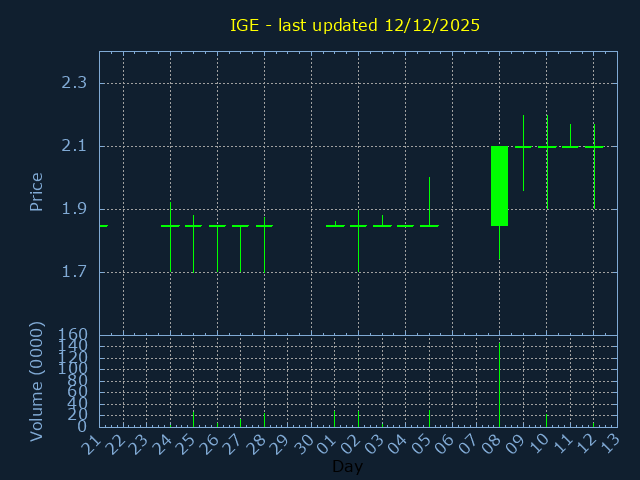The image size is (640, 480).
Task: Click the 21 day tick label
Action: click(96, 443)
